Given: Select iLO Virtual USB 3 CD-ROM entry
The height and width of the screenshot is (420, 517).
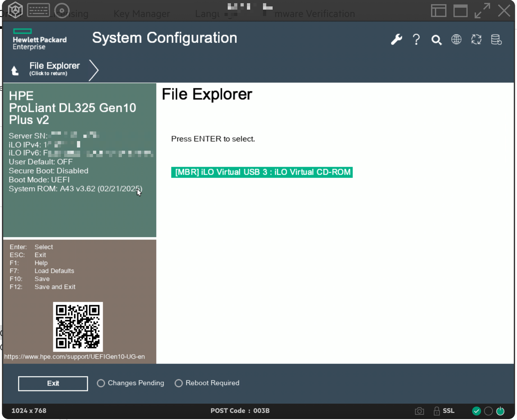Looking at the screenshot, I should pos(262,172).
